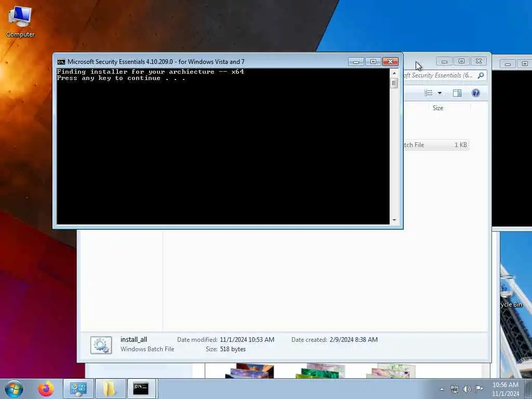This screenshot has width=532, height=399.
Task: Sort by the Size column header
Action: (x=437, y=108)
